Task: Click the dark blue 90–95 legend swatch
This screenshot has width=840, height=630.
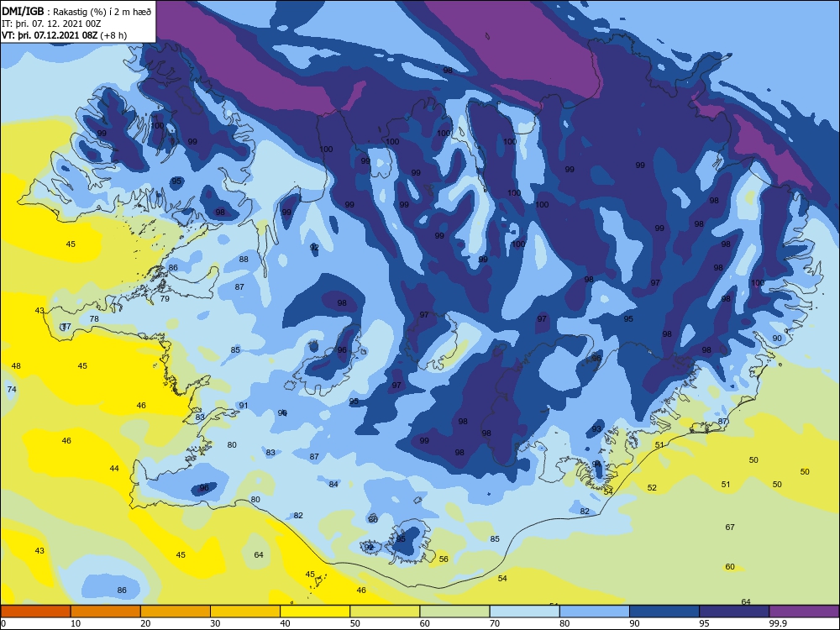Action: (x=664, y=612)
